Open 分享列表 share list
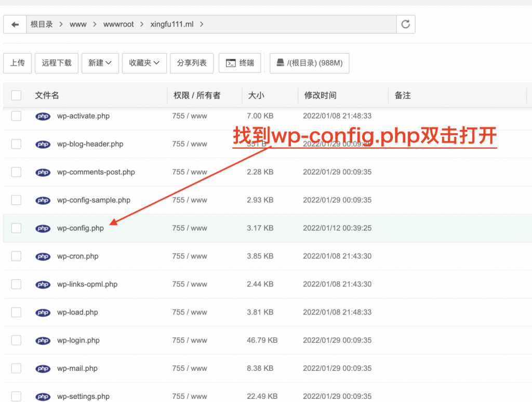The height and width of the screenshot is (402, 532). [192, 63]
